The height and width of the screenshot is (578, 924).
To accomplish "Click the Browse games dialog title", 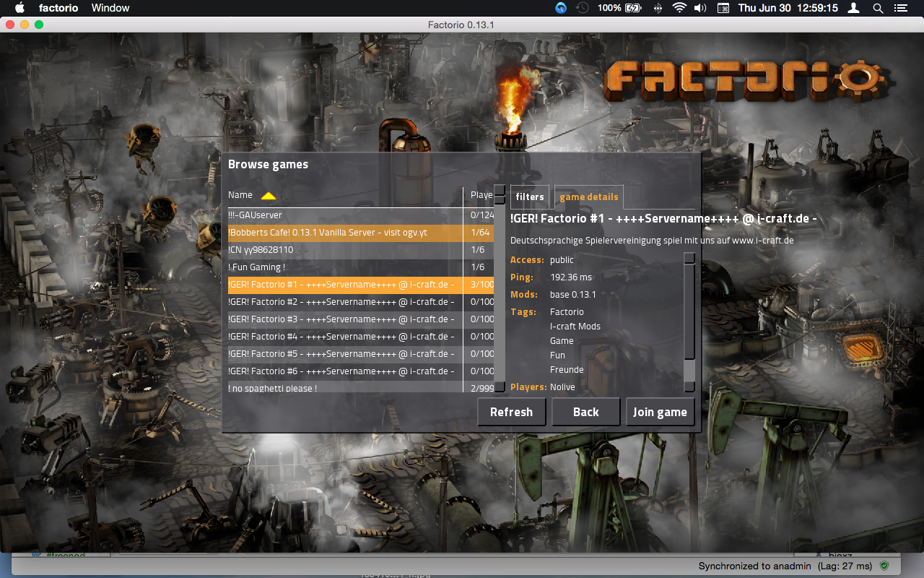I will 268,165.
